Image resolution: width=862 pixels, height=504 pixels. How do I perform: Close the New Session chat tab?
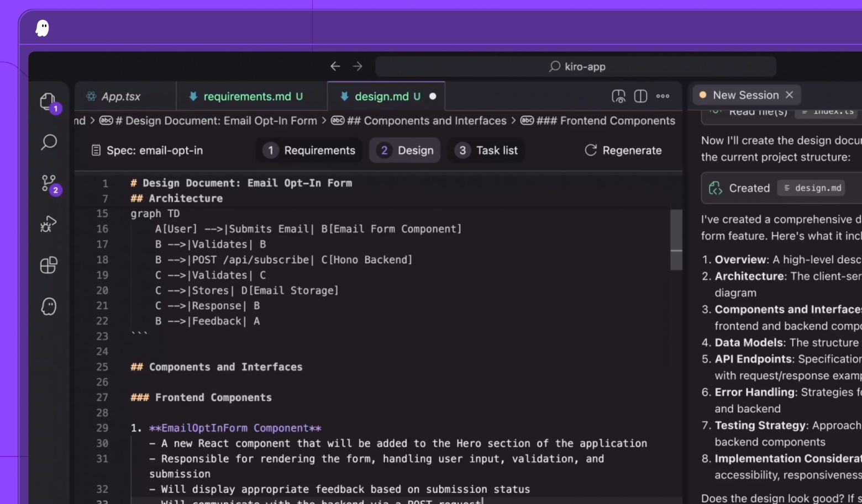click(790, 95)
